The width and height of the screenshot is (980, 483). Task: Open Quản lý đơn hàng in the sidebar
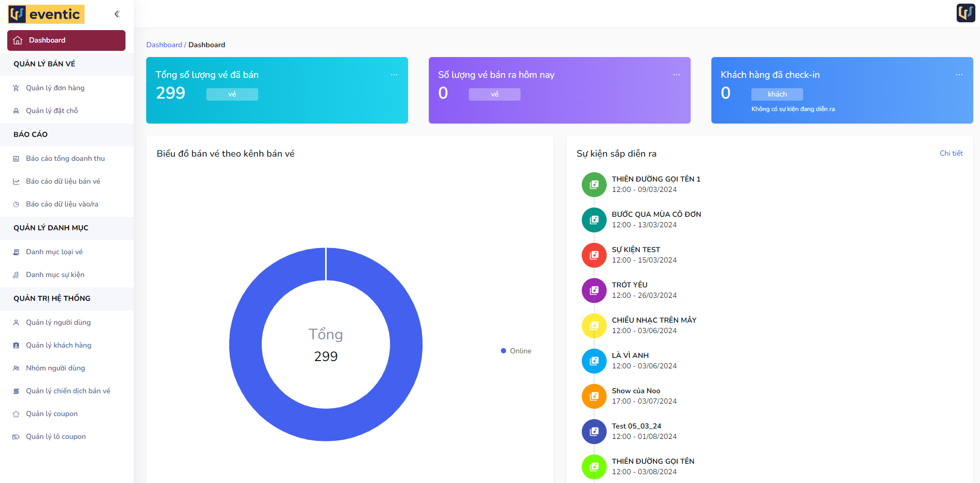tap(55, 88)
